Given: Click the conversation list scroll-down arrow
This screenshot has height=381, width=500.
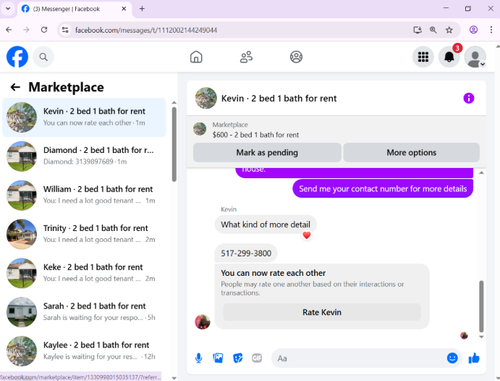Looking at the screenshot, I should [x=174, y=378].
